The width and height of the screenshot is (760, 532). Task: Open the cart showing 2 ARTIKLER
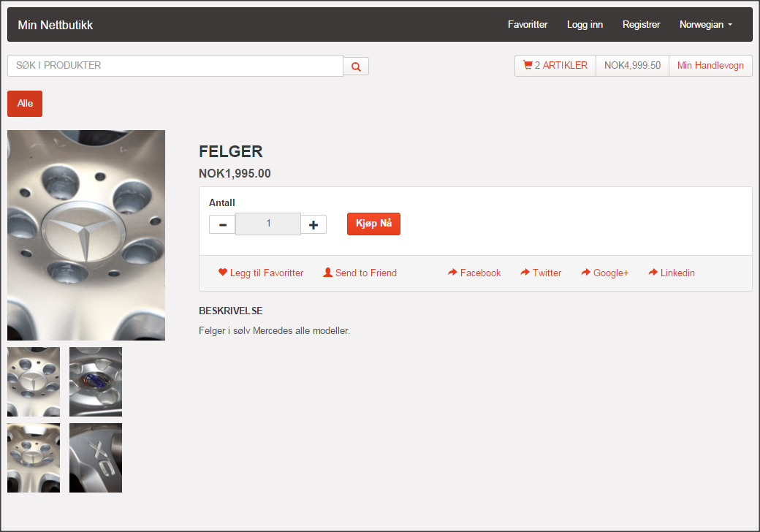555,66
